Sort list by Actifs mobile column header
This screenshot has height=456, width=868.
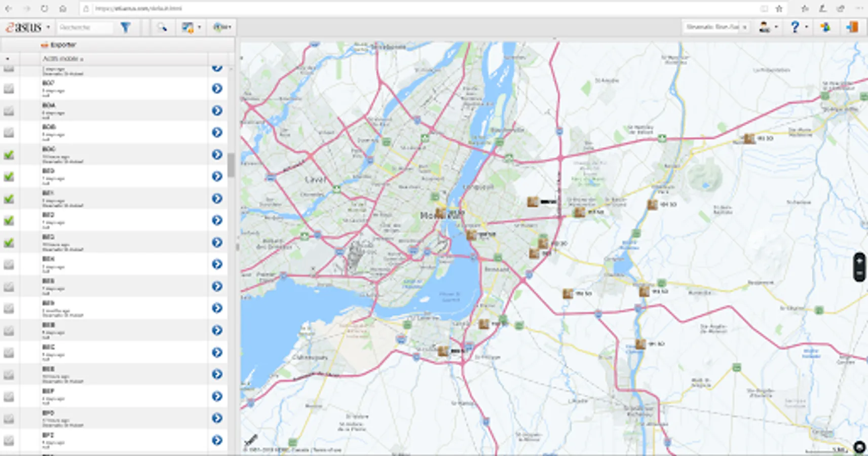click(63, 59)
